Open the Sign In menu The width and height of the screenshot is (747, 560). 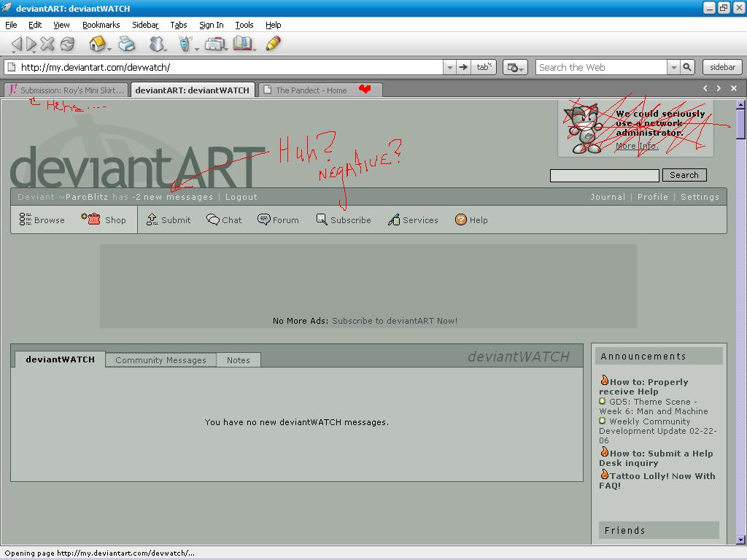click(211, 25)
